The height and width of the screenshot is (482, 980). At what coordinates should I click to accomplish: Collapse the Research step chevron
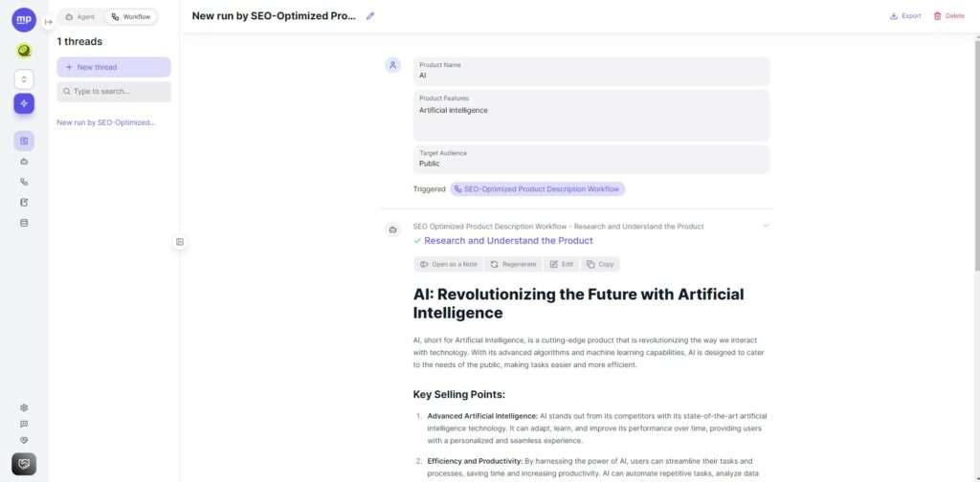pyautogui.click(x=766, y=226)
